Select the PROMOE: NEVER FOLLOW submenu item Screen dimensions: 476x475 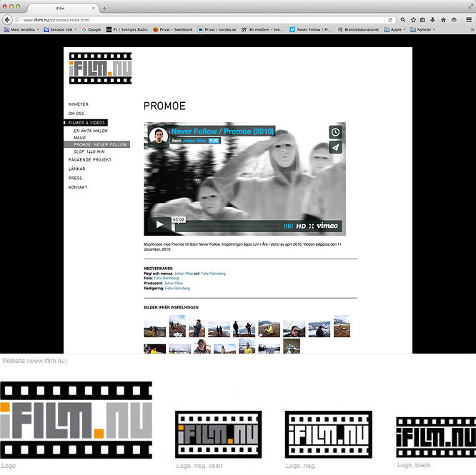[x=97, y=145]
